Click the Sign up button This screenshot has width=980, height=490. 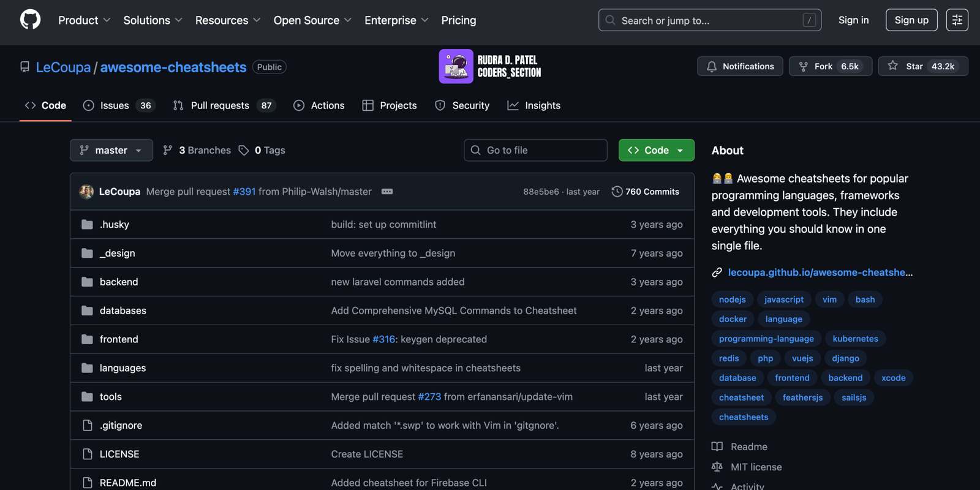point(911,20)
